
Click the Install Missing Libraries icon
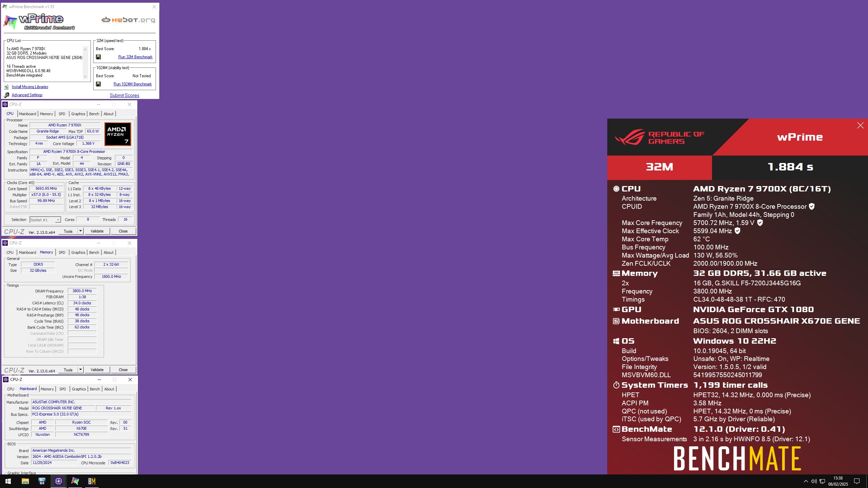click(6, 87)
